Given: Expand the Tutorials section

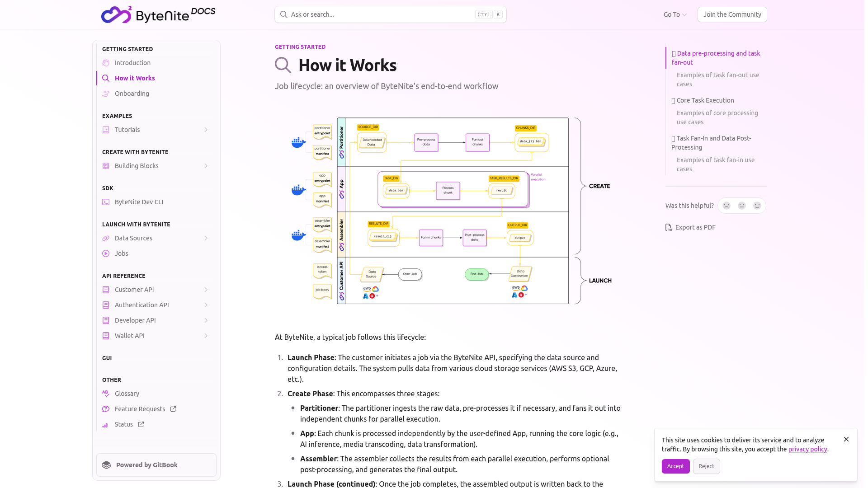Looking at the screenshot, I should (x=206, y=130).
